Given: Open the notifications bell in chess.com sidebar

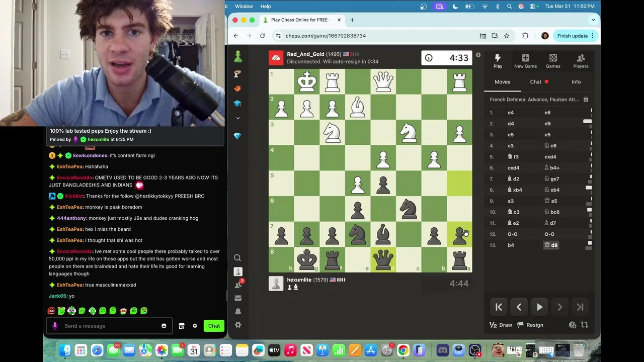Looking at the screenshot, I should point(238,312).
